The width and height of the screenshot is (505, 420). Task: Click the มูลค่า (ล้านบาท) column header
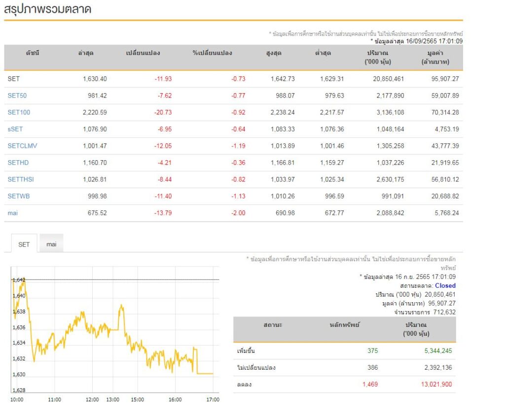(434, 58)
